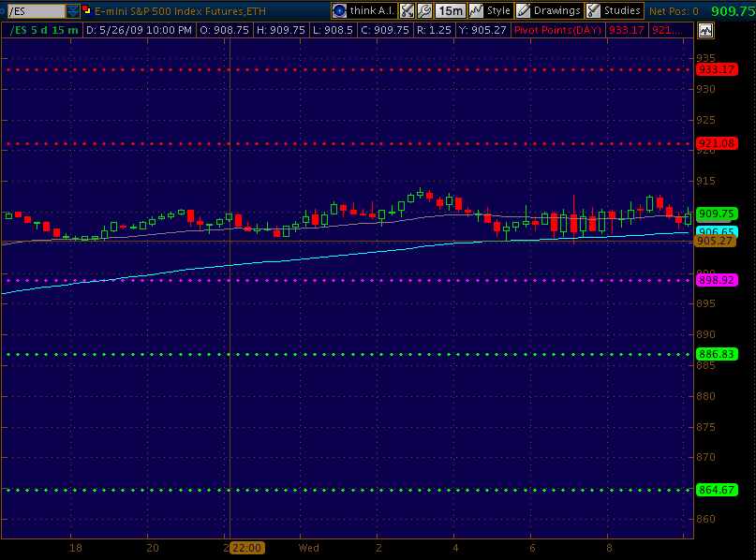Click the green 864.67 support price label
Viewport: 756px width, 560px height.
pos(716,490)
